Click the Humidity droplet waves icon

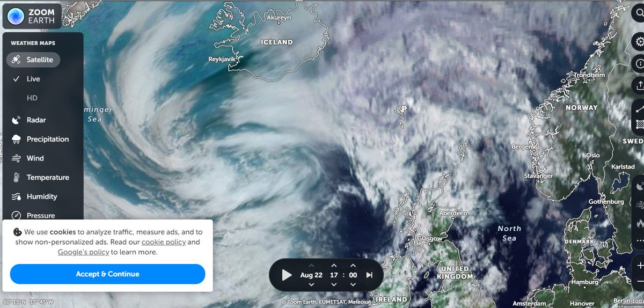point(16,196)
